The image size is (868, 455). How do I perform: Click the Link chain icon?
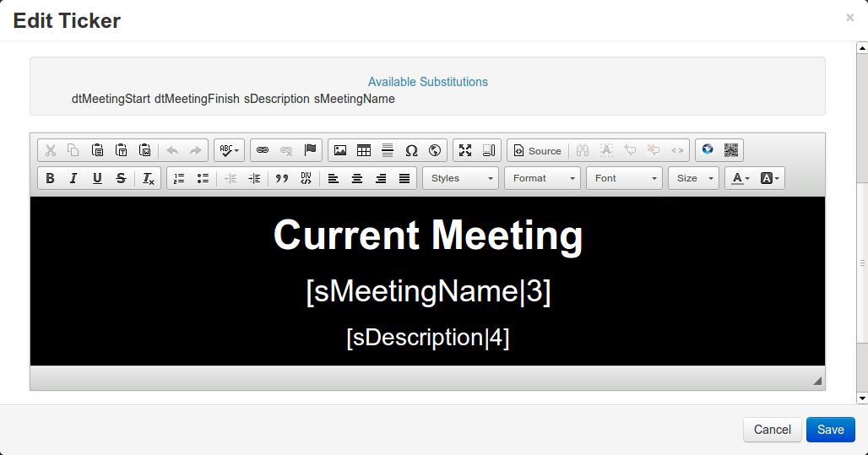263,150
